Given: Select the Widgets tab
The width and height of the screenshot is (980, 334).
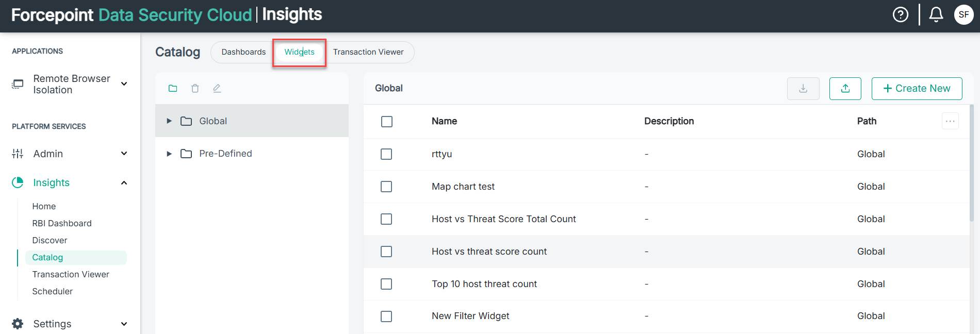Looking at the screenshot, I should [x=299, y=52].
